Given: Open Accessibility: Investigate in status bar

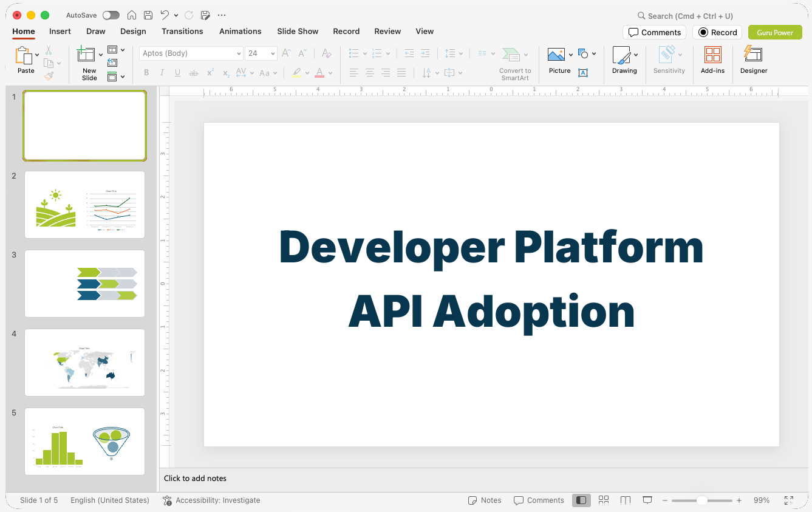Looking at the screenshot, I should pos(211,500).
